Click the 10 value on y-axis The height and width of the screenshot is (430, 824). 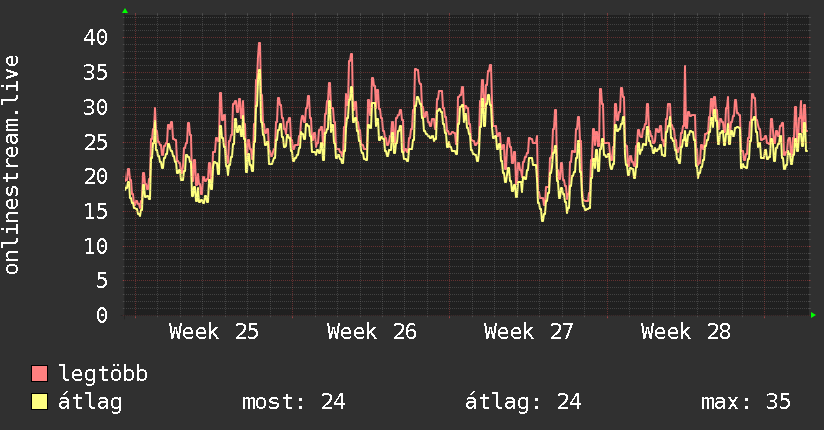[96, 246]
